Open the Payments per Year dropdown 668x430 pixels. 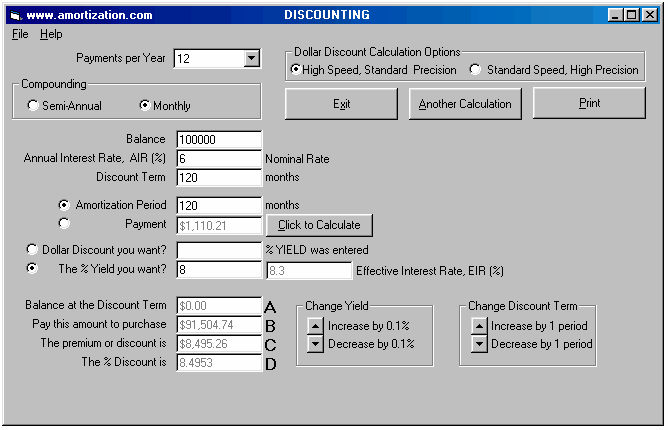[x=251, y=59]
